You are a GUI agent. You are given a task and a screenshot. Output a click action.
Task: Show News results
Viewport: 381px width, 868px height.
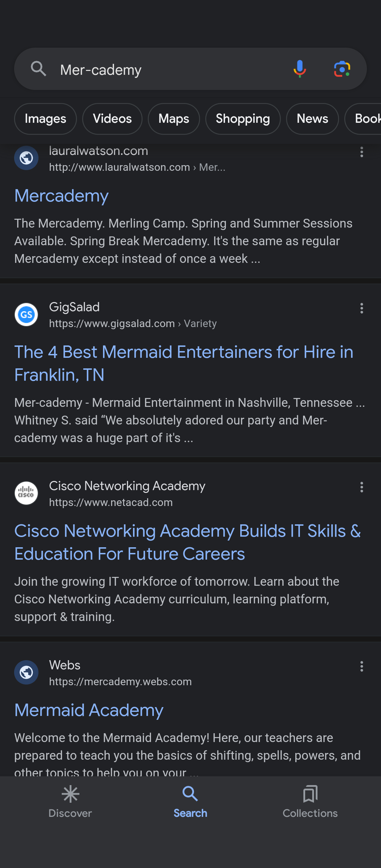coord(312,119)
